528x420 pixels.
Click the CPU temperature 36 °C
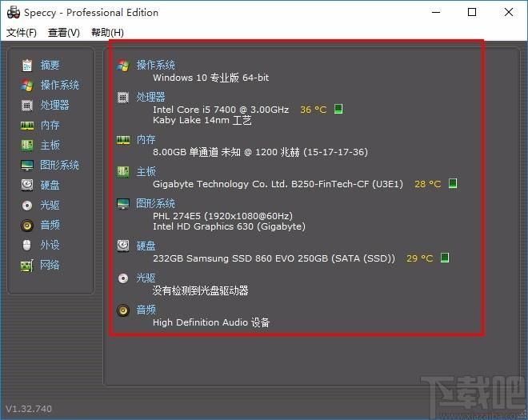[313, 110]
